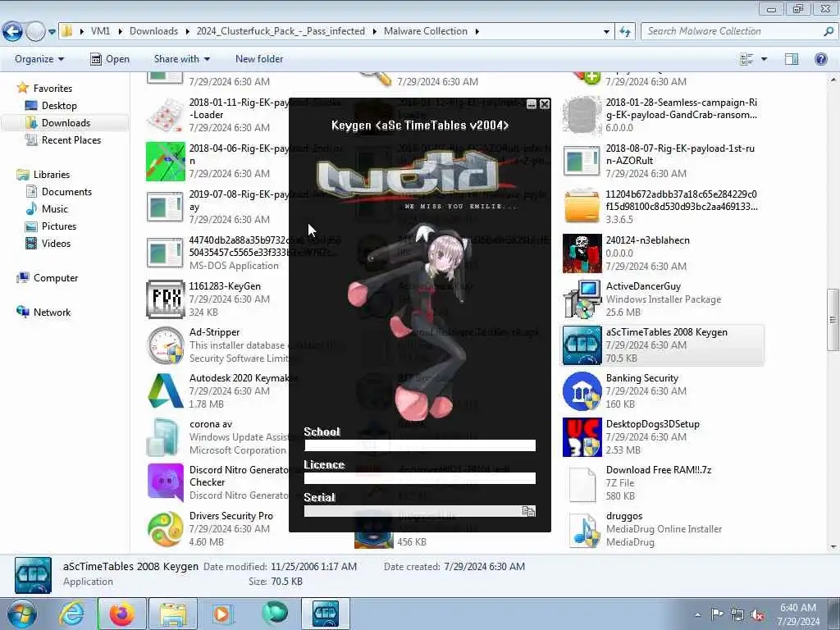Show the preview pane
Viewport: 840px width, 630px height.
click(x=792, y=59)
